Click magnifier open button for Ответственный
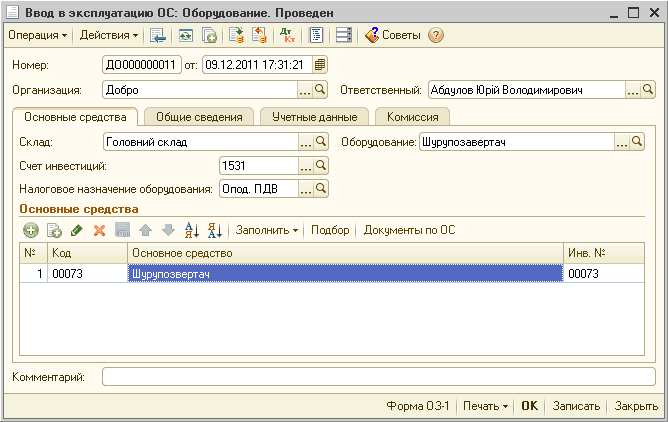The width and height of the screenshot is (668, 422). pos(648,90)
